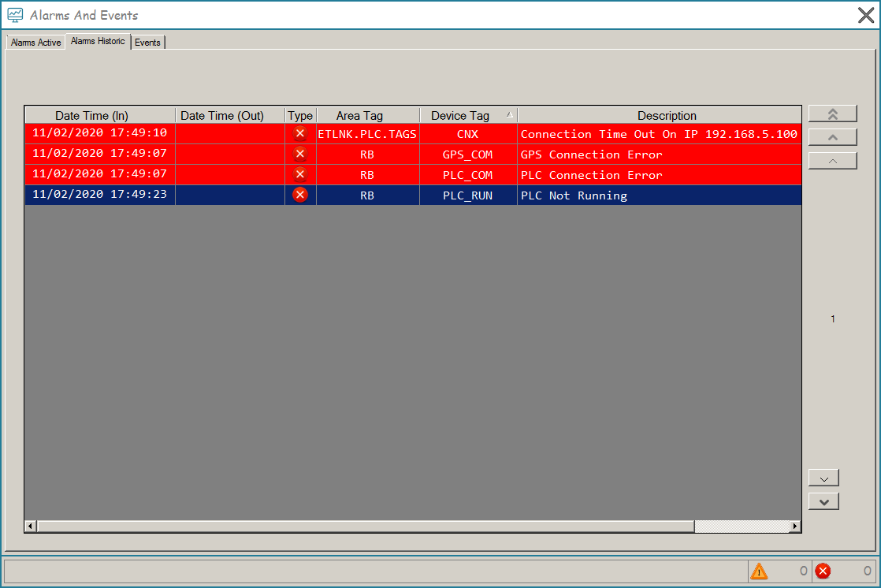Select 'Connection Time Out On IP 192.168.5.100' description
Image resolution: width=881 pixels, height=588 pixels.
click(x=659, y=134)
